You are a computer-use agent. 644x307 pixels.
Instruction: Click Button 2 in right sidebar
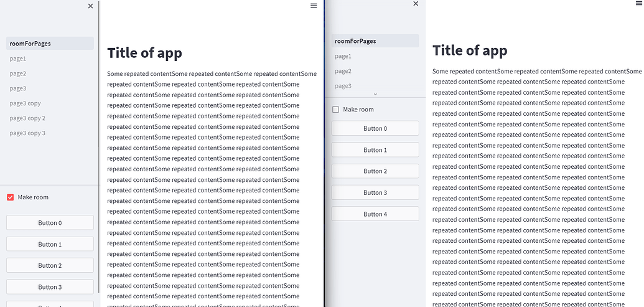(375, 171)
